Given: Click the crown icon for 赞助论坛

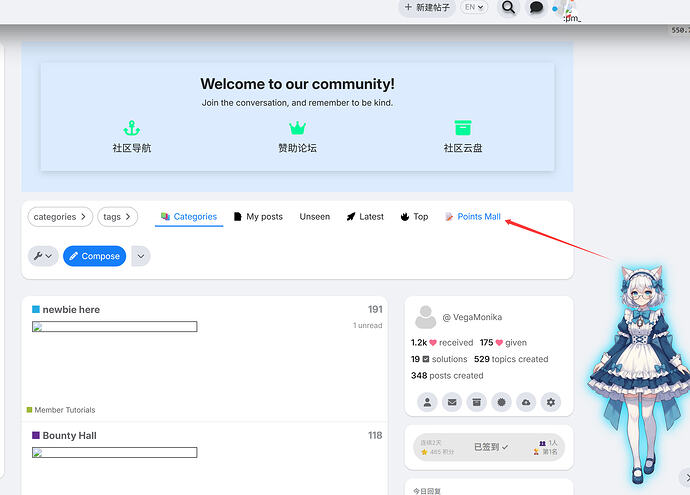Looking at the screenshot, I should (x=297, y=128).
